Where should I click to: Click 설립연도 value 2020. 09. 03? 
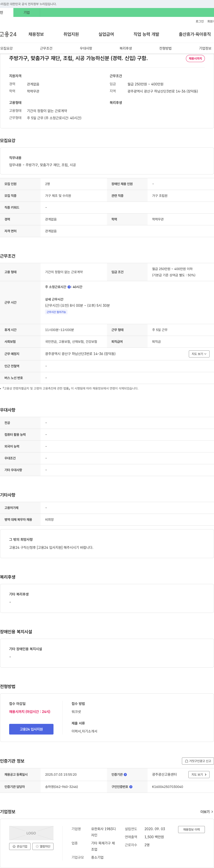(x=155, y=829)
